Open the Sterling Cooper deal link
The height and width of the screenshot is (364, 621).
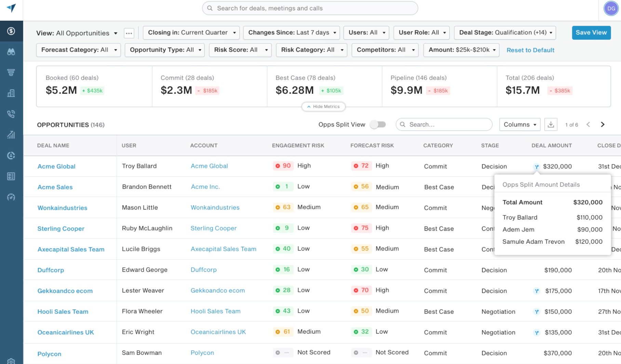coord(61,229)
